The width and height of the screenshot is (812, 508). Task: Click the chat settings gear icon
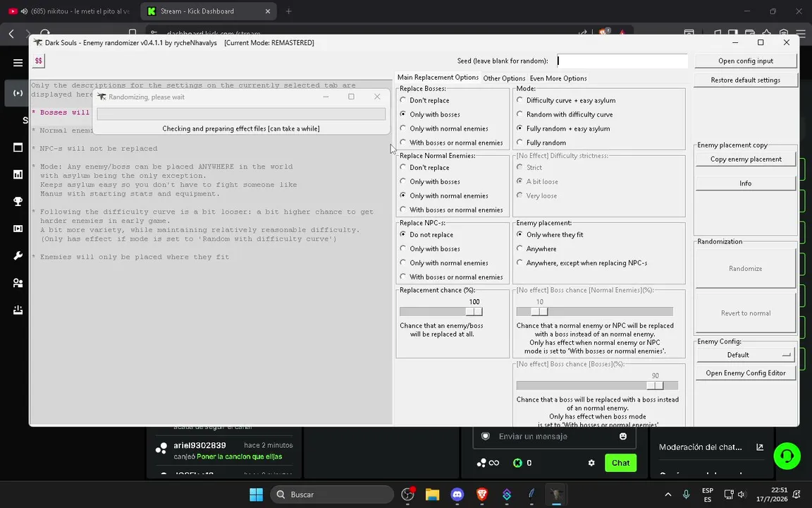click(x=591, y=463)
